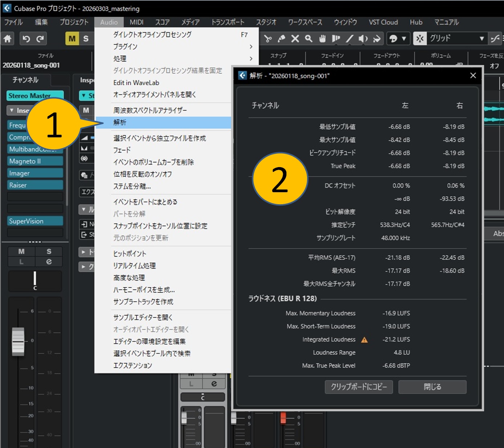Select the Glue tool
The width and height of the screenshot is (504, 448).
282,39
